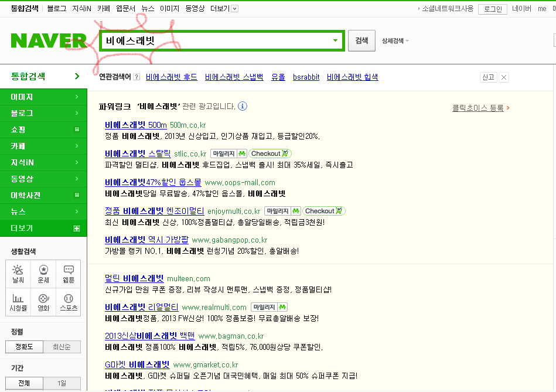Click related search 비에스래빗 힙색
Image resolution: width=556 pixels, height=392 pixels.
[353, 77]
